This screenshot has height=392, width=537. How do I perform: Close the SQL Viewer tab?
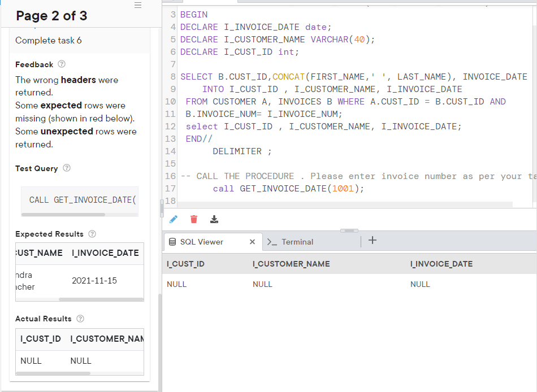point(252,242)
